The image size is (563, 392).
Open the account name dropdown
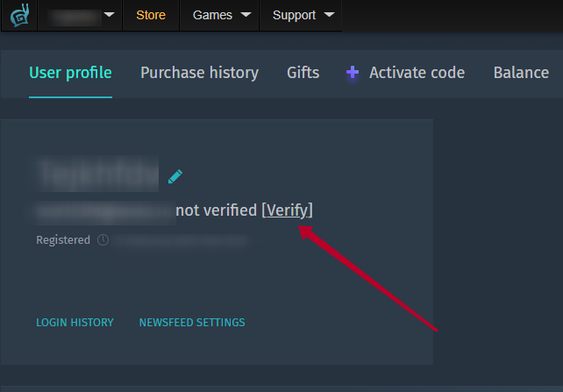pyautogui.click(x=83, y=15)
